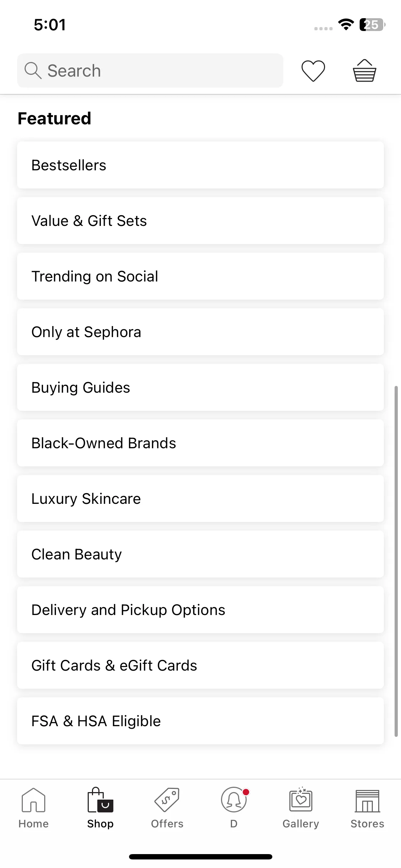Switch to the Stores tab
Screen dimensions: 401x868
pos(367,808)
